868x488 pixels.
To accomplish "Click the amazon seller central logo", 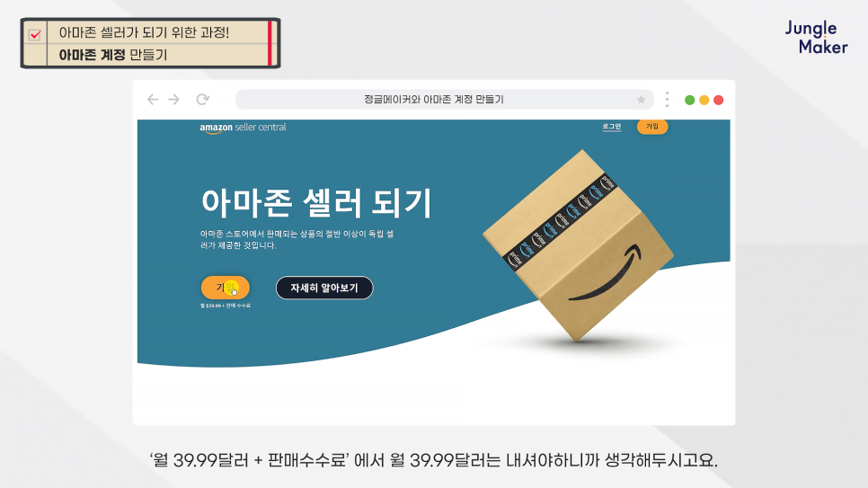I will pyautogui.click(x=243, y=128).
